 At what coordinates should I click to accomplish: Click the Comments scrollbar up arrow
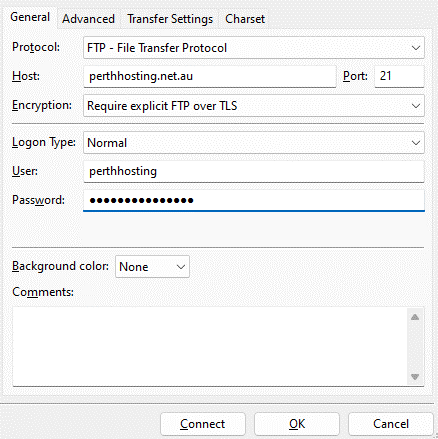(x=415, y=317)
